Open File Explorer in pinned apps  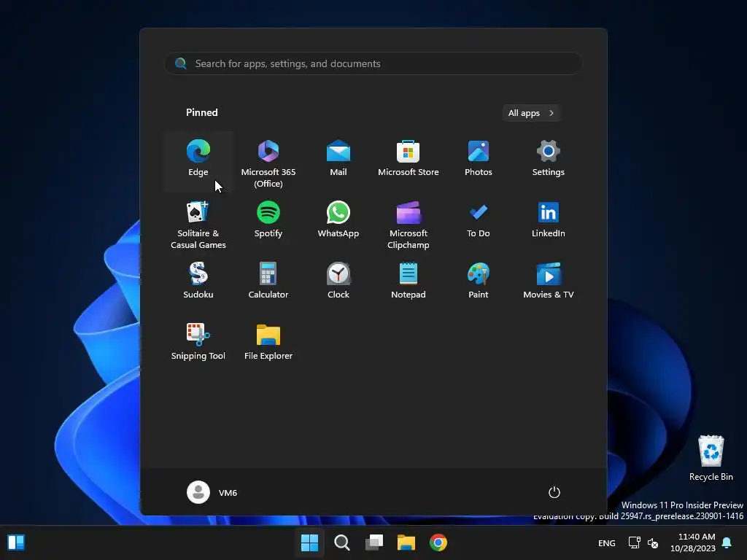click(x=268, y=344)
